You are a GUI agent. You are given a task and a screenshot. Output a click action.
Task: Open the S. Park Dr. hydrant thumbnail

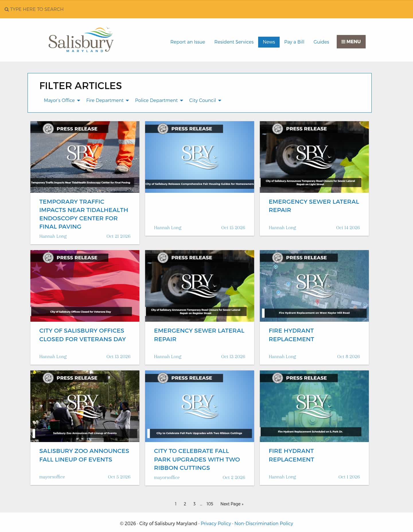click(x=314, y=406)
